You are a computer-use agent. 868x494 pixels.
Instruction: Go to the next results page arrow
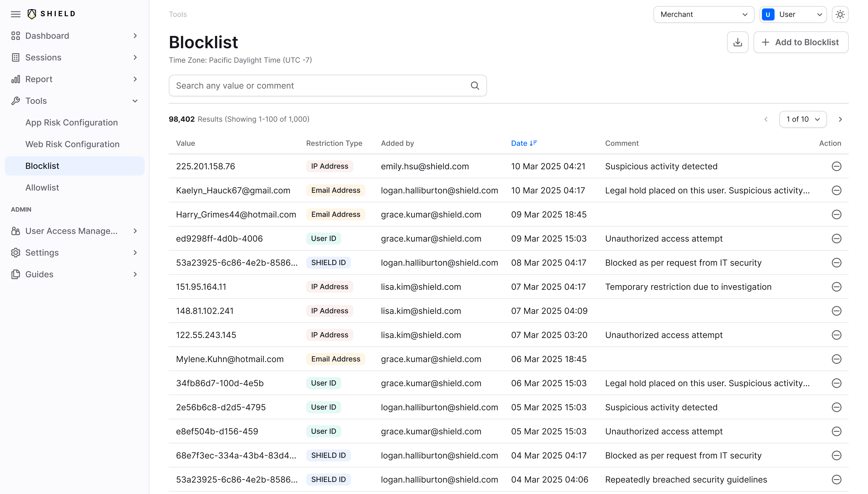[840, 119]
